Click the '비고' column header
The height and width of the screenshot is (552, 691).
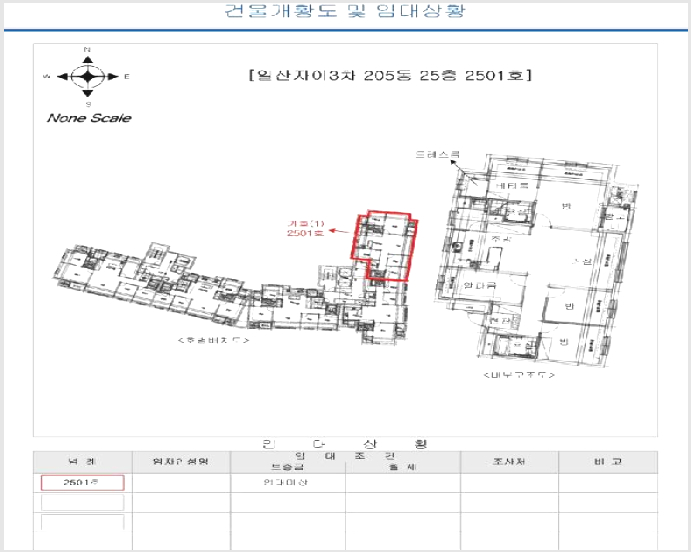tap(608, 462)
